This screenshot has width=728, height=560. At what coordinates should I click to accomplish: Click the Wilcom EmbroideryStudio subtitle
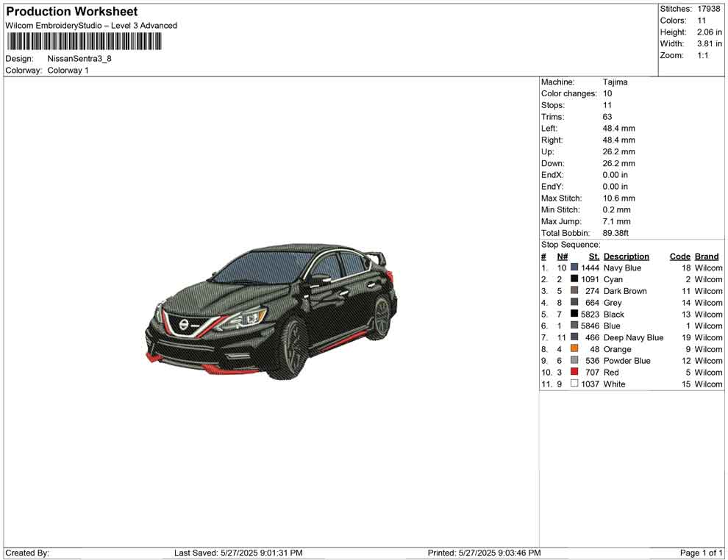(91, 26)
